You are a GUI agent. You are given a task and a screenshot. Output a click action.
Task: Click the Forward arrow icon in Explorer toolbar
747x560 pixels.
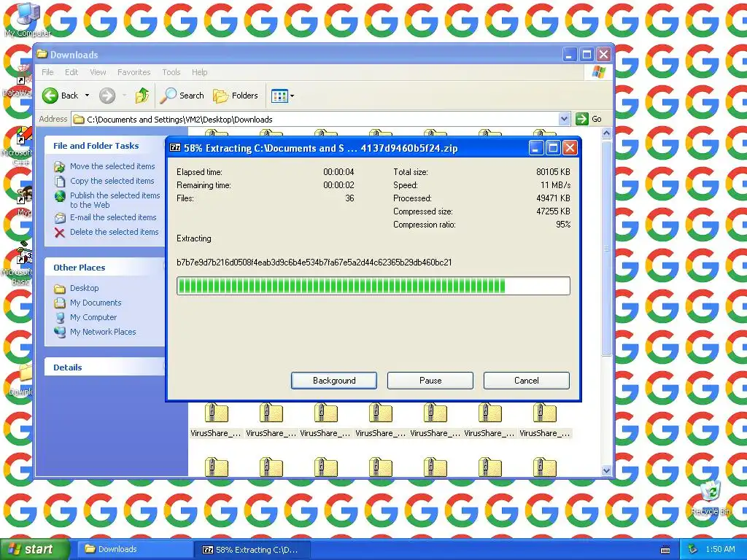click(x=107, y=96)
